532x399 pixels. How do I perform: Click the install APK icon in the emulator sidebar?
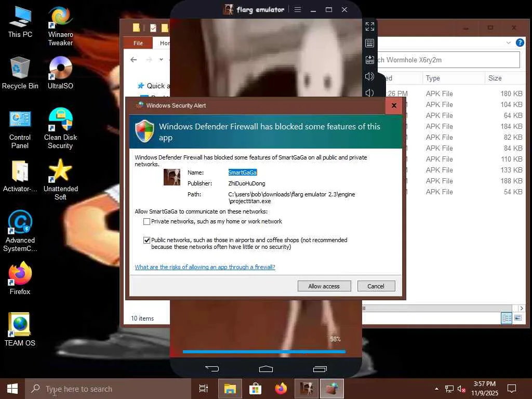(369, 60)
